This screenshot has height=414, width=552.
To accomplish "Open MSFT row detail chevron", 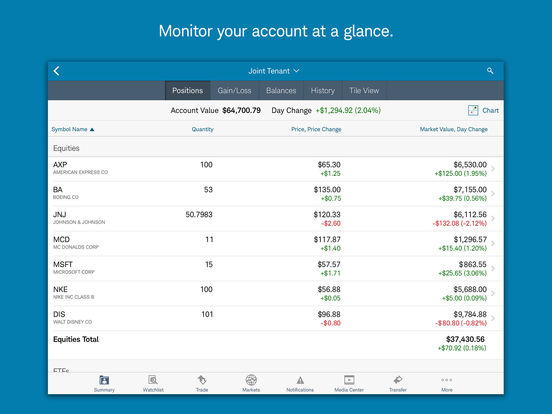I will coord(493,269).
